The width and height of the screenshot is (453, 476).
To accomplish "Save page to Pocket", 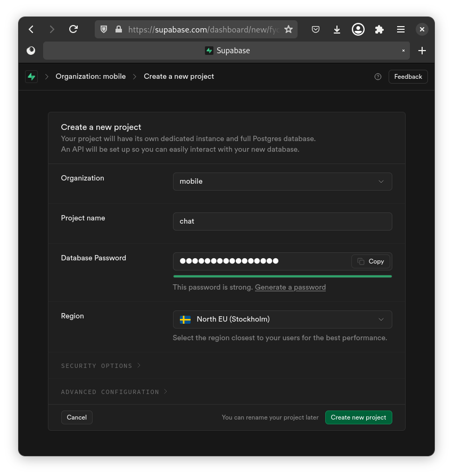I will (316, 29).
